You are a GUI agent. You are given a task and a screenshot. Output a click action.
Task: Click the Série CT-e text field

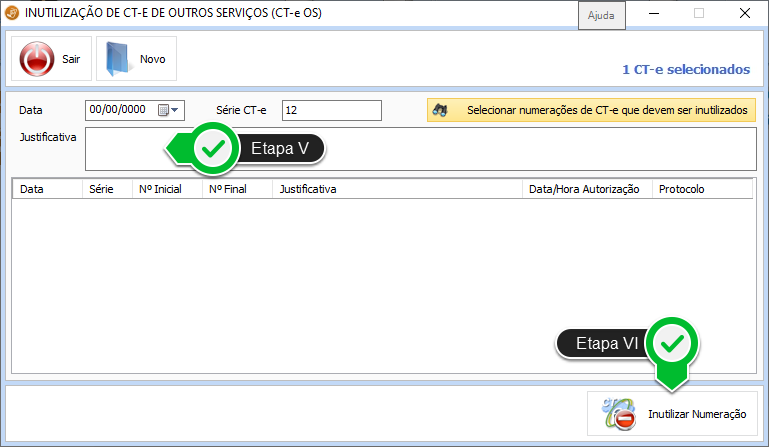click(331, 110)
